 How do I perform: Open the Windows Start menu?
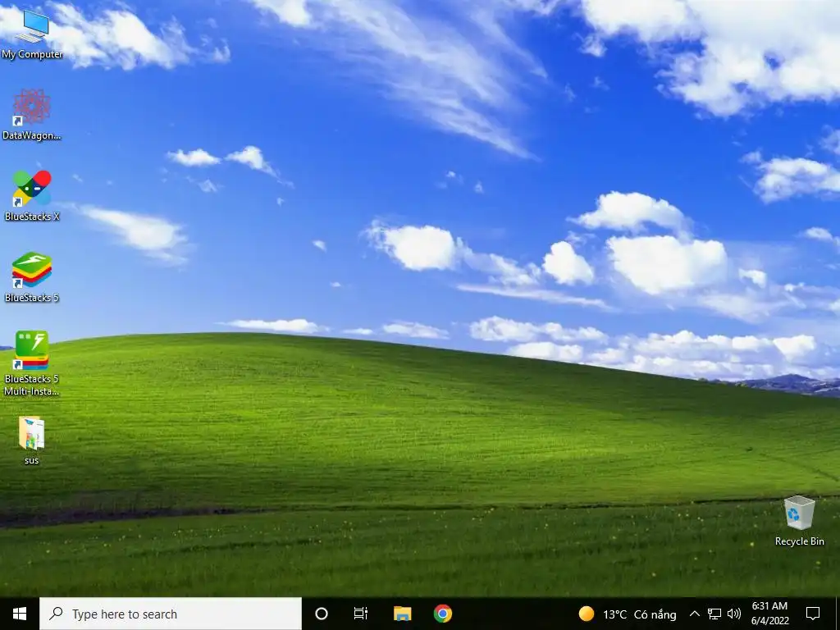pos(20,614)
